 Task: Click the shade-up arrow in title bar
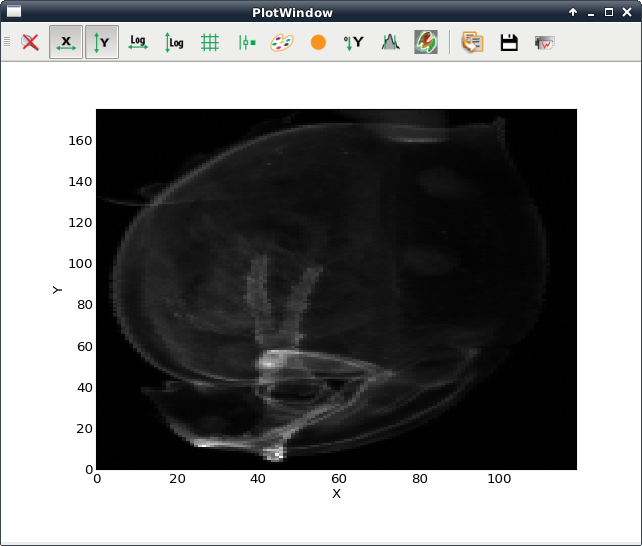(573, 12)
